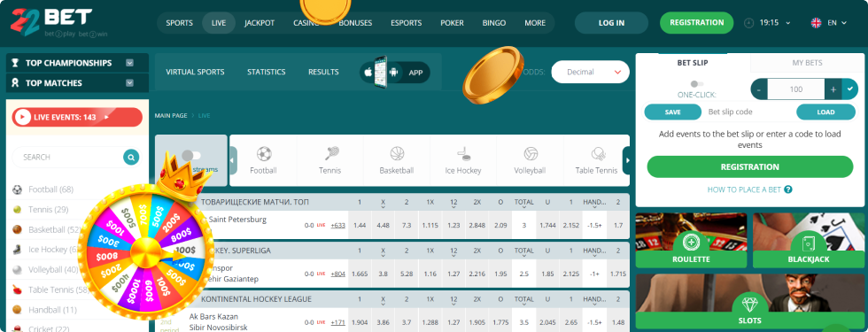Open the LIVE menu item
Viewport: 868px width, 332px height.
click(x=219, y=23)
